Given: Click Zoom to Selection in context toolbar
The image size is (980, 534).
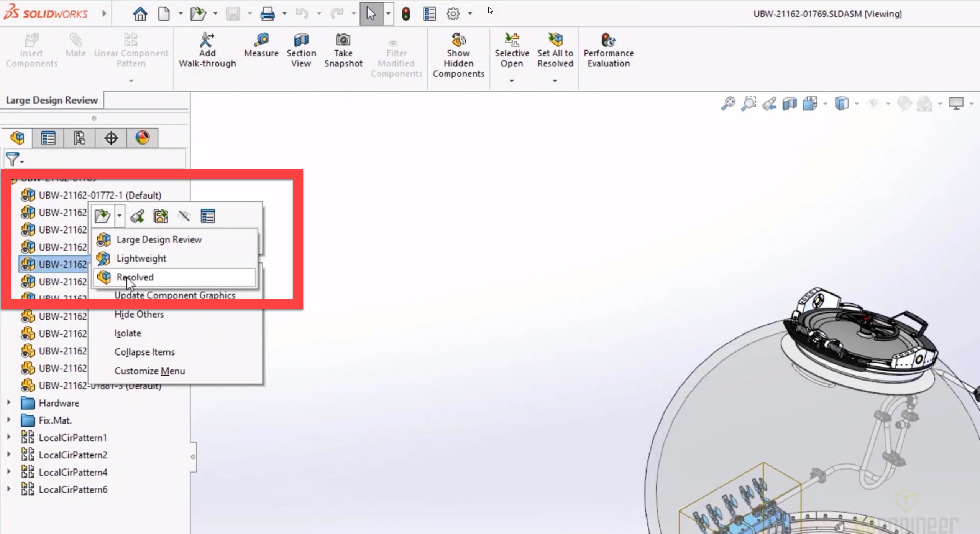Looking at the screenshot, I should tap(137, 216).
